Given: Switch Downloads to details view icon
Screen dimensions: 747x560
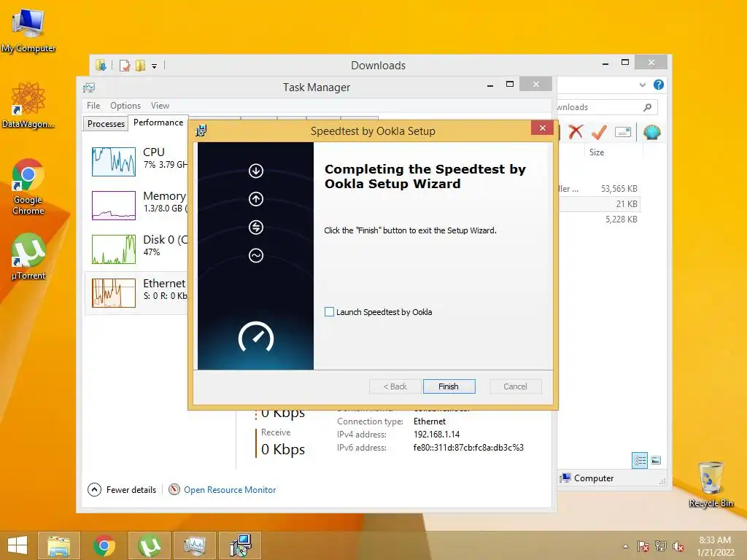Looking at the screenshot, I should pyautogui.click(x=639, y=460).
